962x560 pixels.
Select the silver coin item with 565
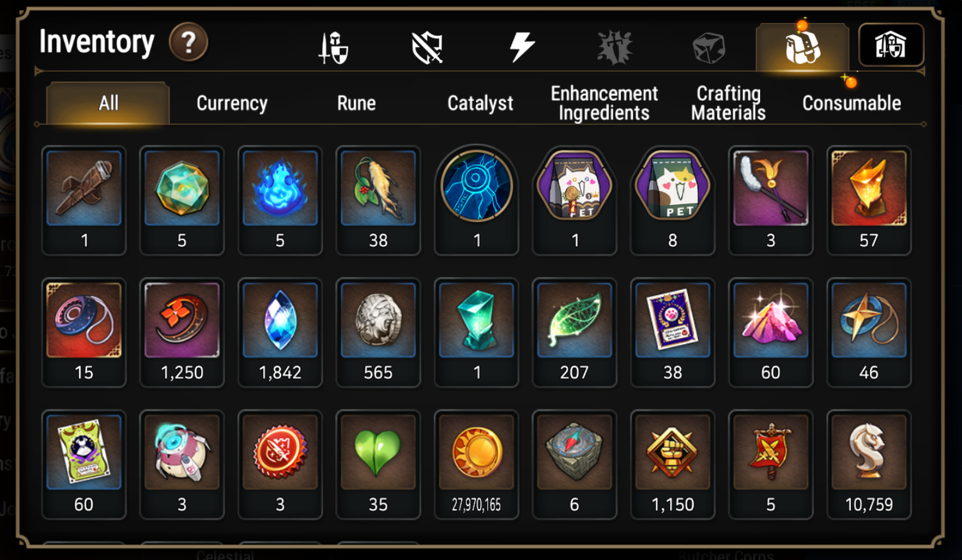[378, 333]
